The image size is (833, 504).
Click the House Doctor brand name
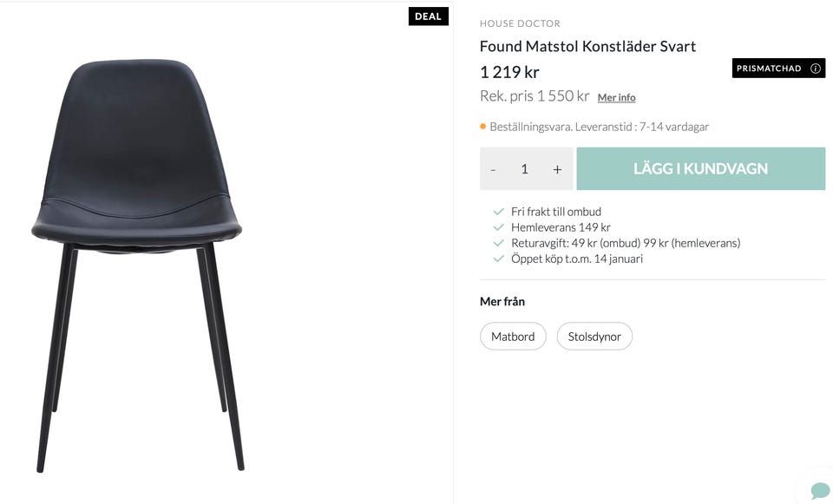[x=520, y=23]
